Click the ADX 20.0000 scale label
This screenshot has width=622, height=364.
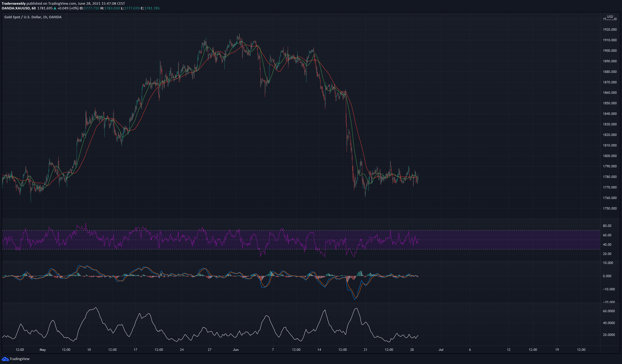[609, 335]
